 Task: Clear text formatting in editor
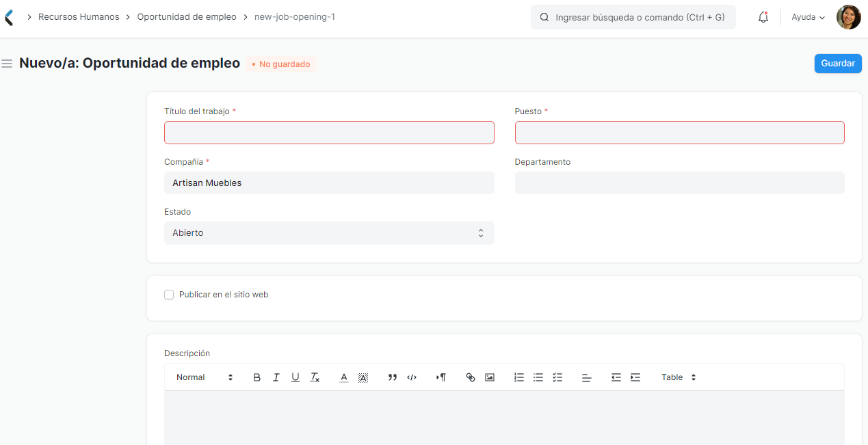pos(315,377)
